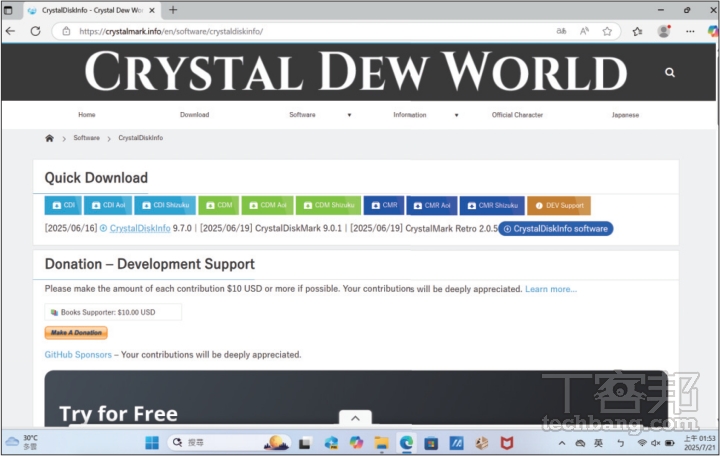Open the Books Supporter amount dropdown

(x=113, y=312)
